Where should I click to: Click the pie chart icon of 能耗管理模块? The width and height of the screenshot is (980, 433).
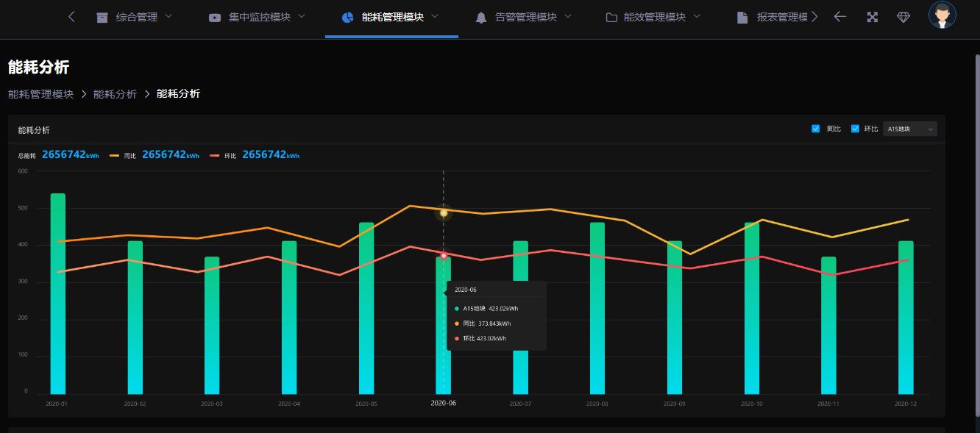[348, 17]
